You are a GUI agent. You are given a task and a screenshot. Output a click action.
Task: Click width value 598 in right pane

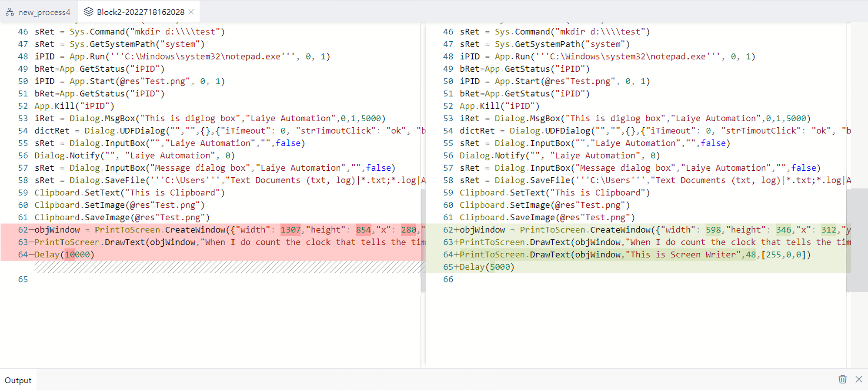(x=713, y=230)
